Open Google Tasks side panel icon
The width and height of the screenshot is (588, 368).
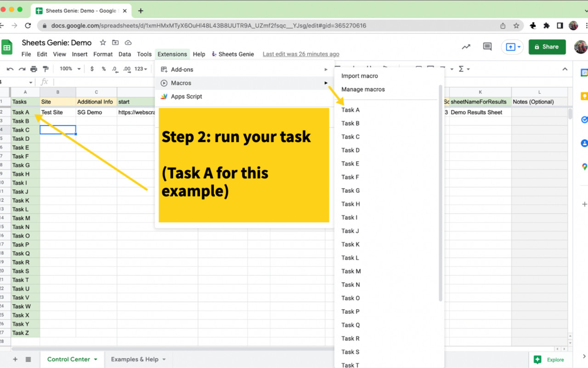pyautogui.click(x=584, y=120)
